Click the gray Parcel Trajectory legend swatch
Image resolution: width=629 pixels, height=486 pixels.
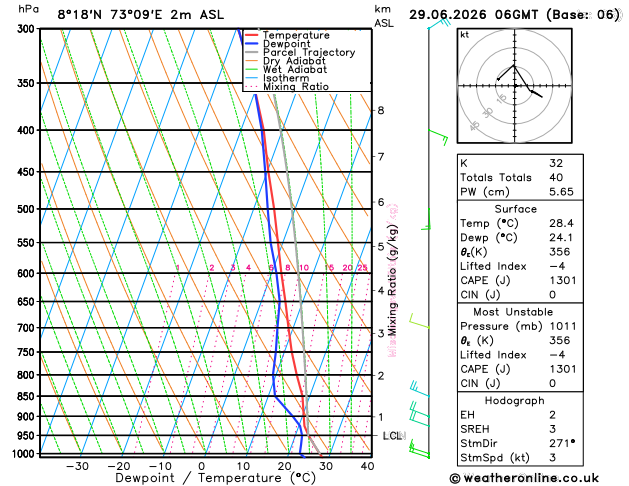click(x=252, y=53)
